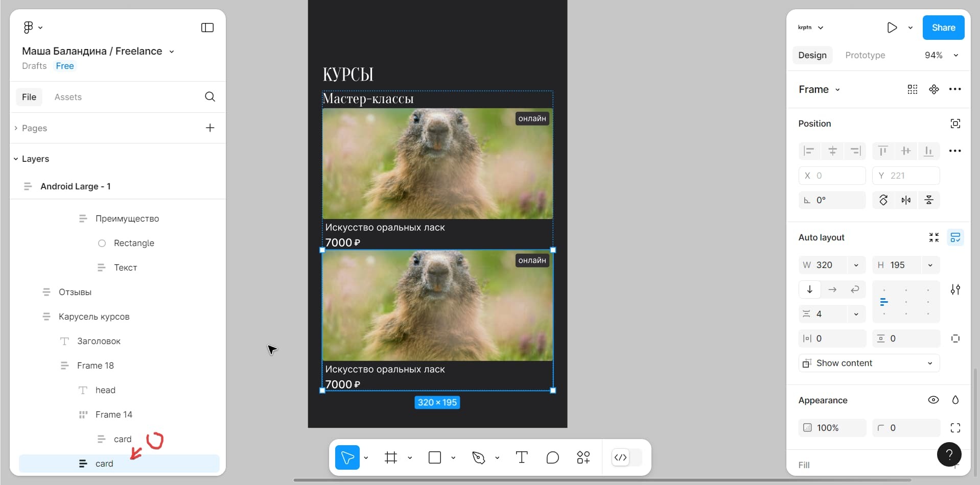Toggle Dev Mode switch in toolbar

(x=627, y=457)
